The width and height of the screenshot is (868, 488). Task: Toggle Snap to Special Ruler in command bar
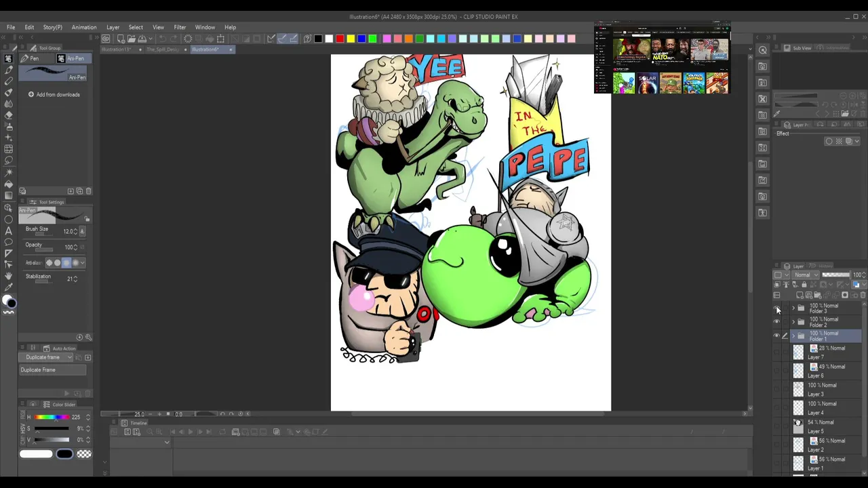click(x=283, y=39)
